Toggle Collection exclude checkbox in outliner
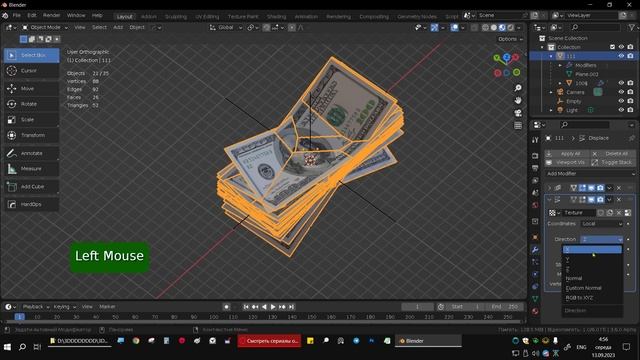The height and width of the screenshot is (360, 640). (x=612, y=47)
